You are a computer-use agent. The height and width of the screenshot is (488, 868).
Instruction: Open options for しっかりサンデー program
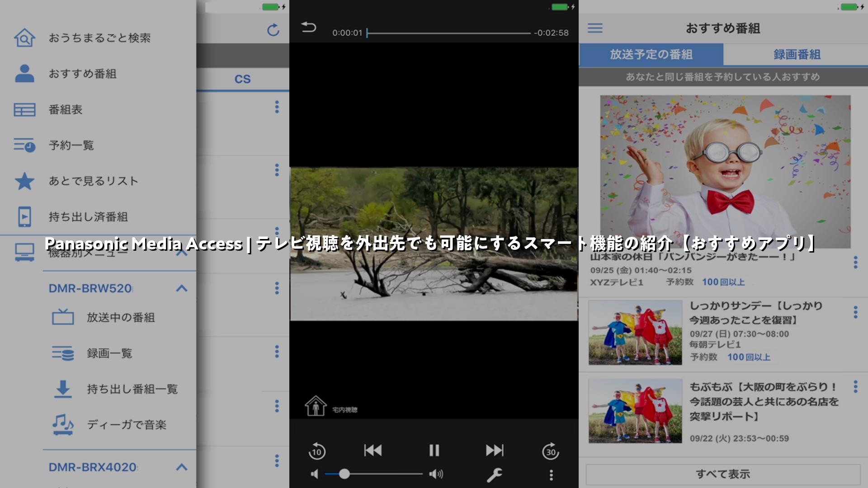(x=855, y=312)
